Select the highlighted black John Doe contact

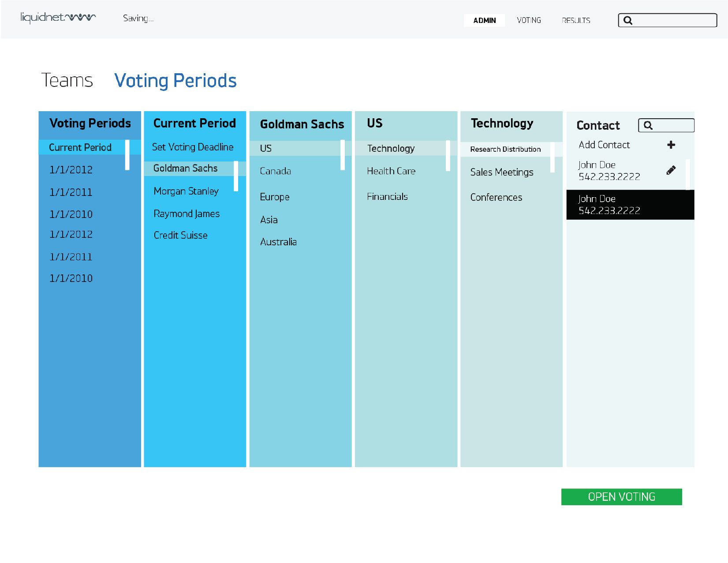pyautogui.click(x=630, y=205)
